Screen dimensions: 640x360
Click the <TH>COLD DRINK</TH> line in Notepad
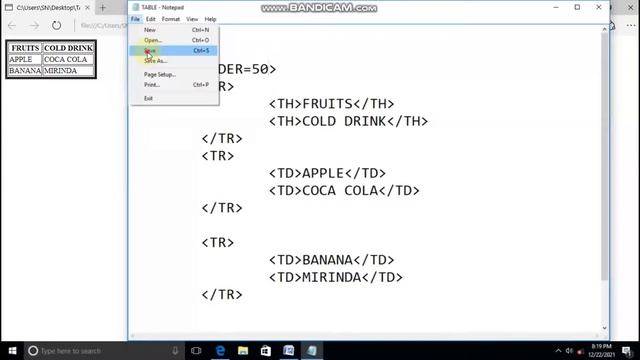click(x=348, y=121)
